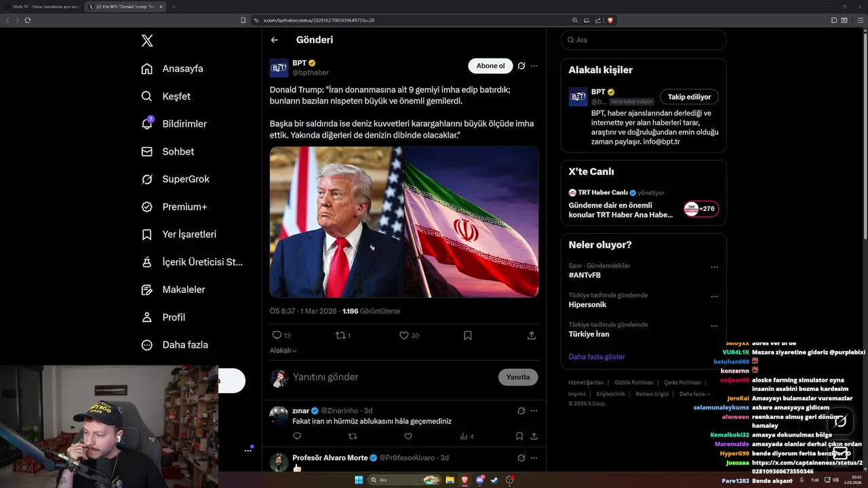
Task: Bookmark zınar's reply
Action: [519, 436]
